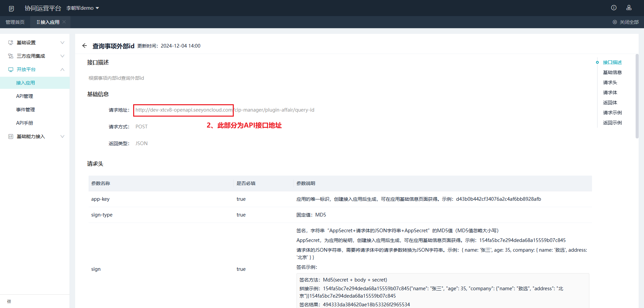
Task: Click the 基础设置 settings icon in sidebar
Action: (11, 43)
